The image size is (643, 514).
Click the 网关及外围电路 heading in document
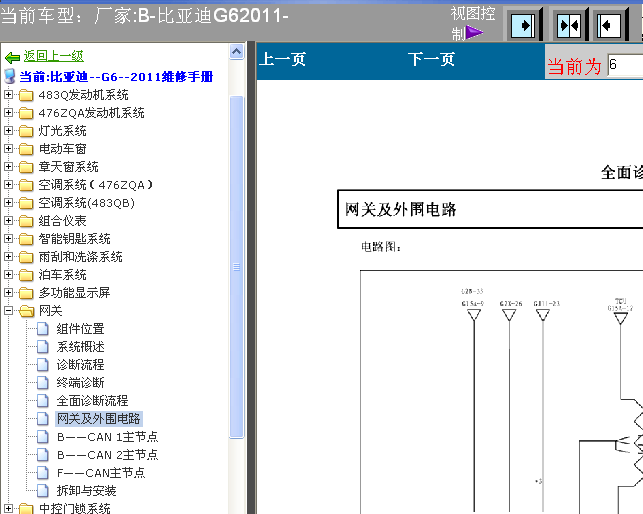click(x=400, y=210)
